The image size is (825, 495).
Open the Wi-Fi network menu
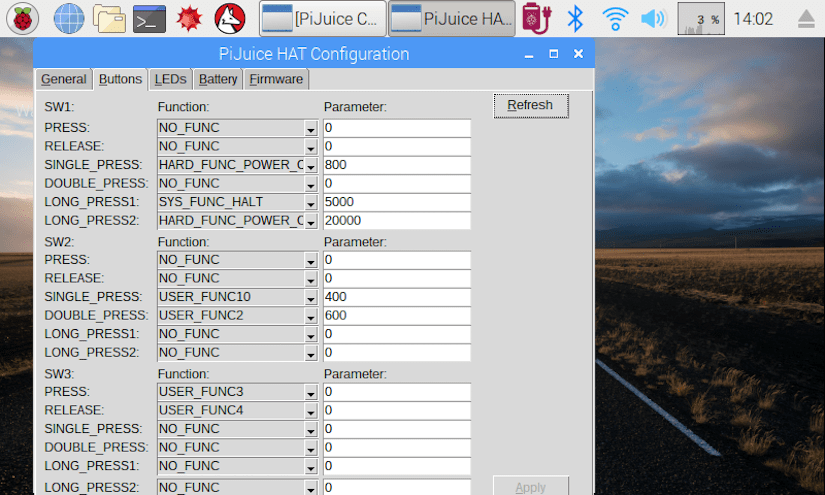(x=615, y=19)
